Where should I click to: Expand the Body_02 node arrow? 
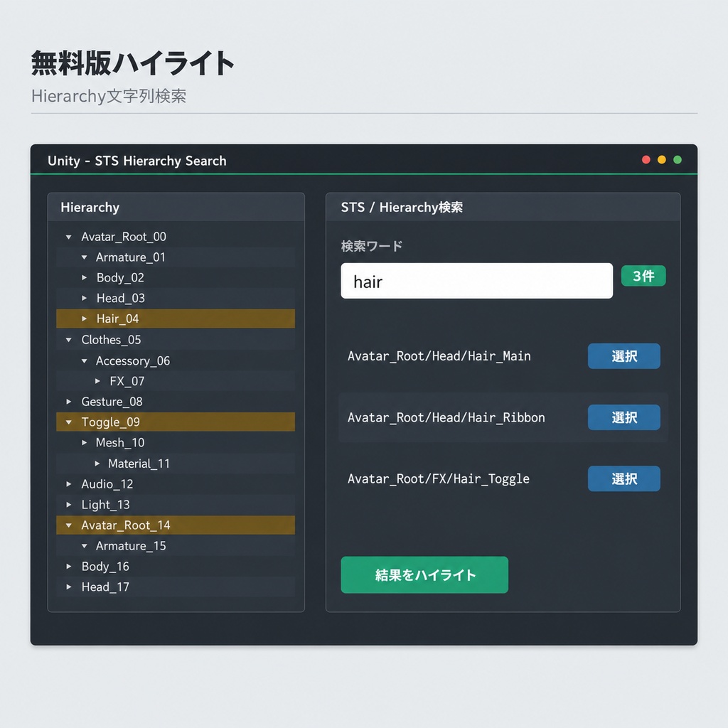(x=84, y=278)
